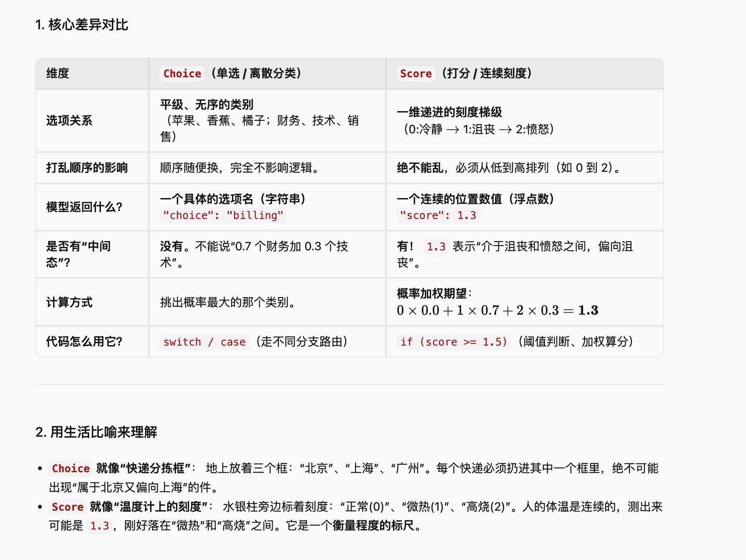This screenshot has height=560, width=746.
Task: Click the inline code "1.3" in the 中间态 row
Action: 436,247
